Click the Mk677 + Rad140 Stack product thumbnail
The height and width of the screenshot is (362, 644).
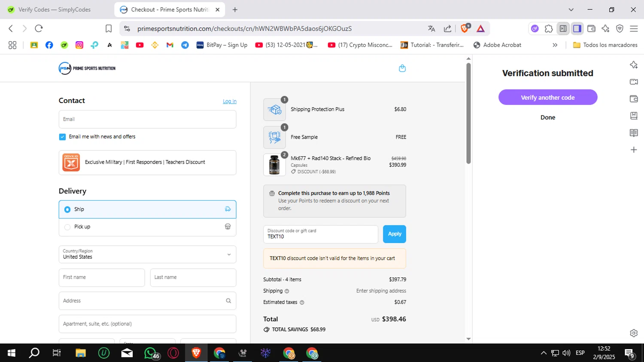[x=274, y=165]
